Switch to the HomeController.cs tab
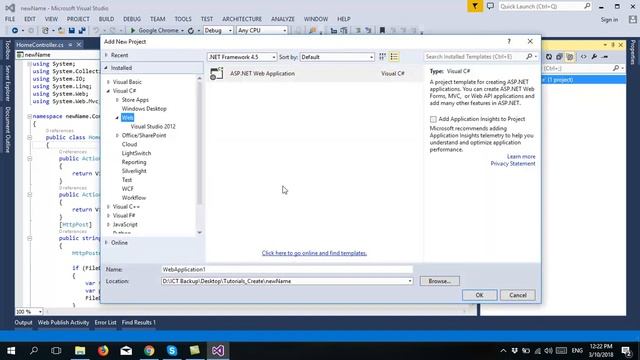The width and height of the screenshot is (640, 360). pyautogui.click(x=40, y=45)
